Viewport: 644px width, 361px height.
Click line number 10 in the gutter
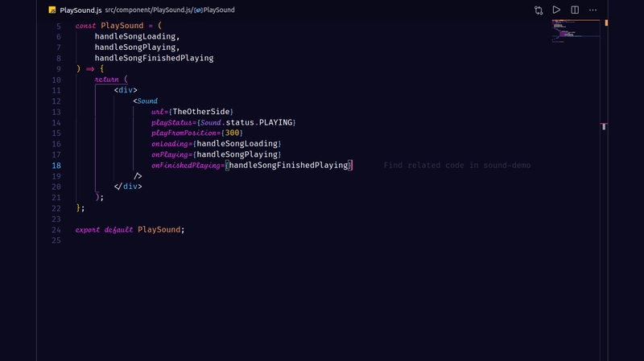point(56,80)
